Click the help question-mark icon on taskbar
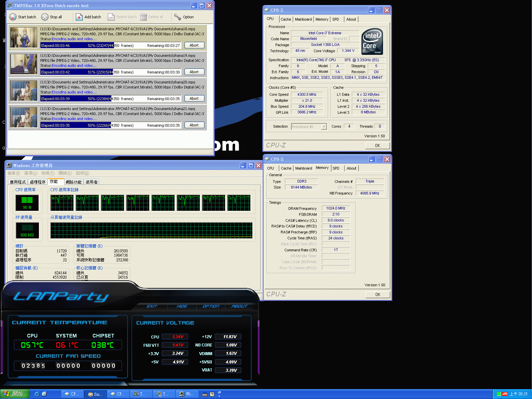The height and width of the screenshot is (399, 532). [x=212, y=395]
